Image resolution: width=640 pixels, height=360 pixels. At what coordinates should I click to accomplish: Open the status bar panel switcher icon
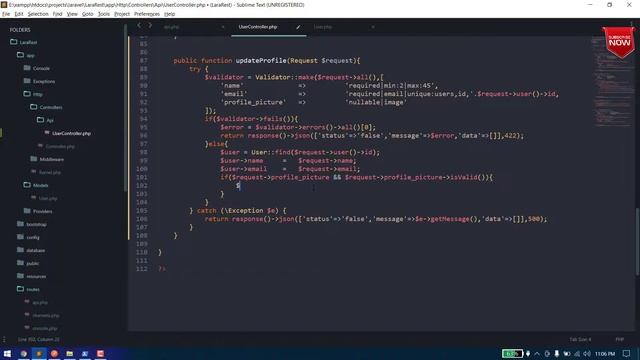point(4,340)
